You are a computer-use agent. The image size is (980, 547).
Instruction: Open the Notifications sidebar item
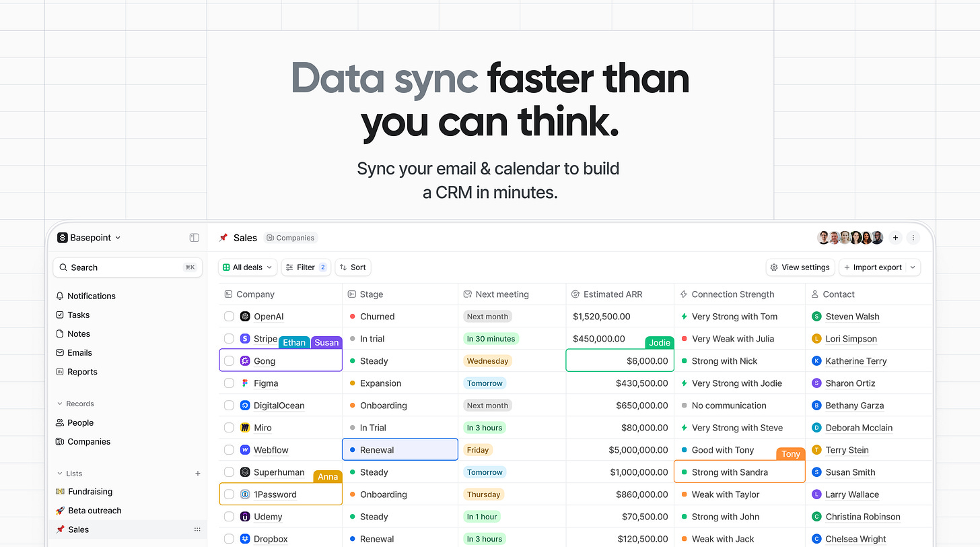coord(85,296)
